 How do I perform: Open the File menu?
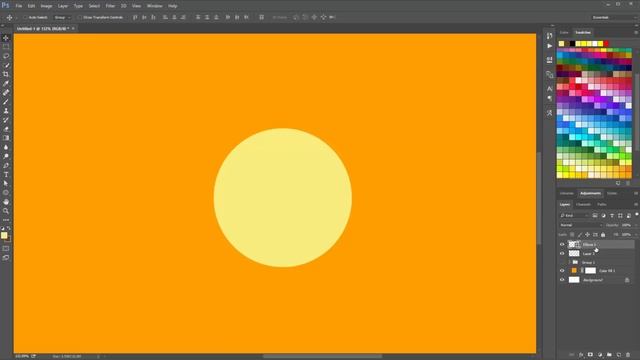click(19, 6)
